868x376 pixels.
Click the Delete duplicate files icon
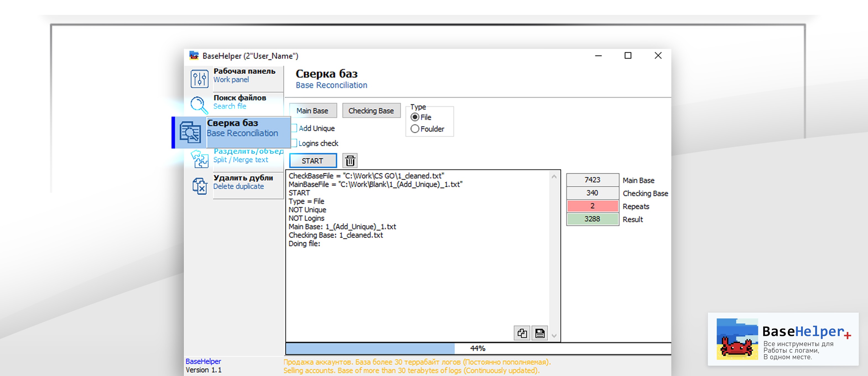199,186
